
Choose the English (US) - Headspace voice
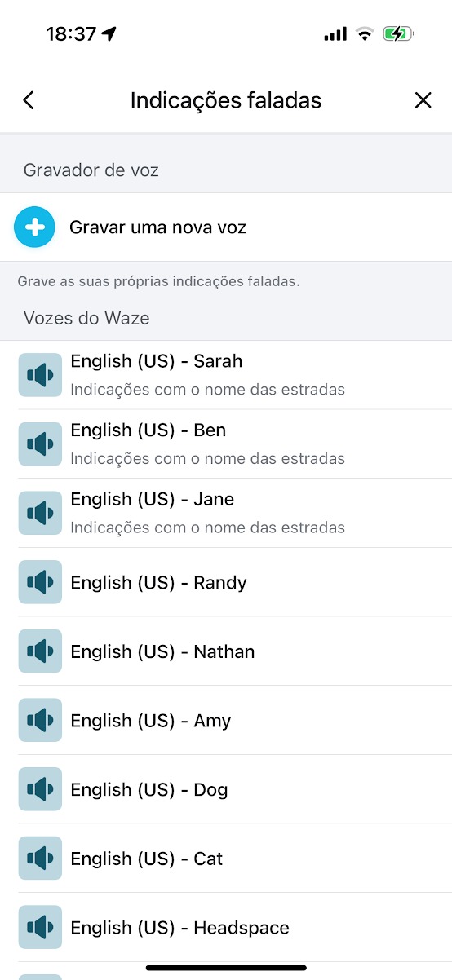[x=226, y=927]
